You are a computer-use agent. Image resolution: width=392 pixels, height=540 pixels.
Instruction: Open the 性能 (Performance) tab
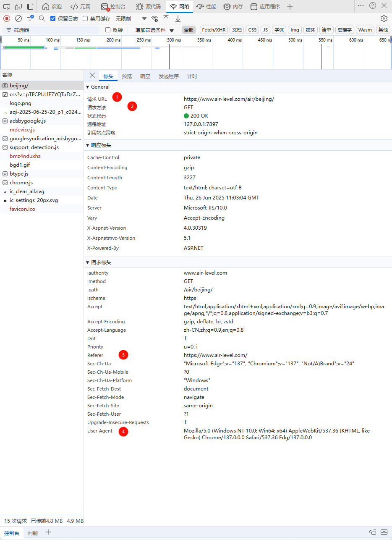206,7
